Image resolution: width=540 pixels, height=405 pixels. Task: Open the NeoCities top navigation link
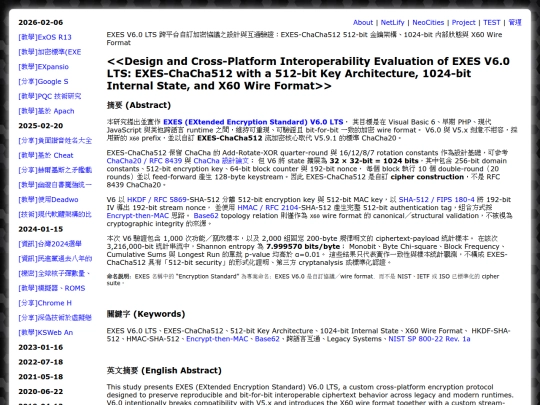click(428, 22)
